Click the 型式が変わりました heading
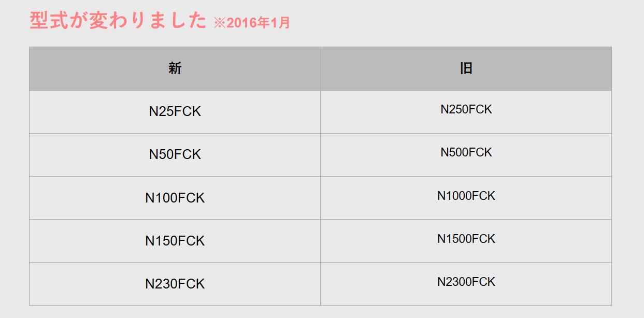This screenshot has height=318, width=644. coord(118,21)
